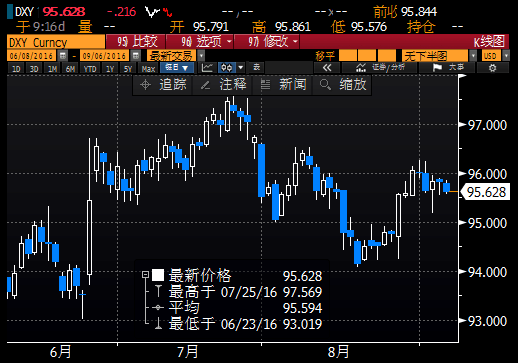Set range to 1Y
The height and width of the screenshot is (363, 518).
click(110, 69)
